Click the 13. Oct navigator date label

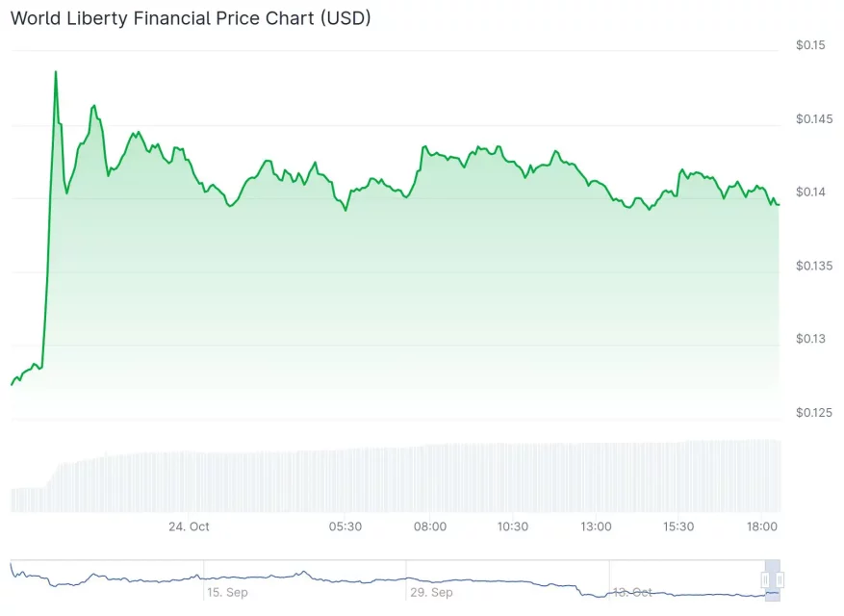[x=632, y=592]
